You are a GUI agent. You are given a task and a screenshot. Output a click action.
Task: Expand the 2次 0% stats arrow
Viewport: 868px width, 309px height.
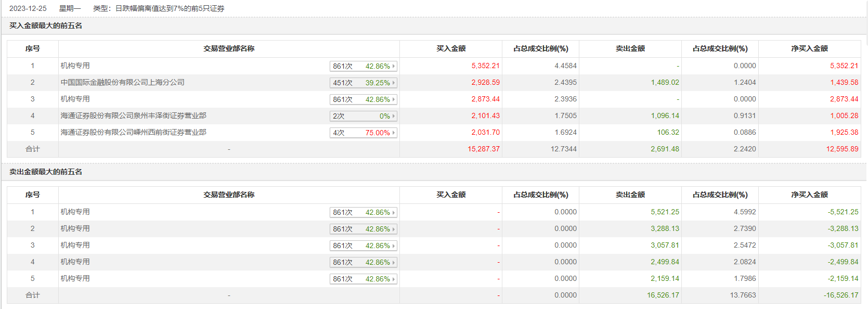click(394, 116)
